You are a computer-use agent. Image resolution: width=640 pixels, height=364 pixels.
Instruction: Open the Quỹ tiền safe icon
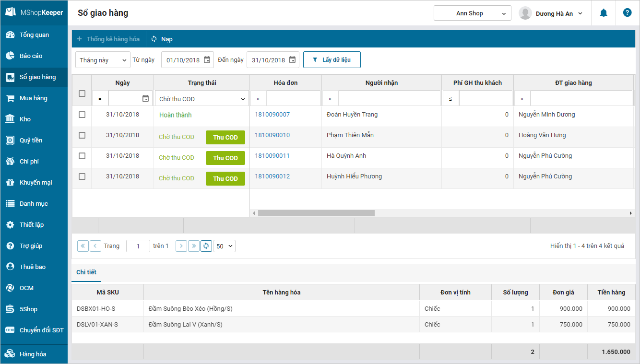click(10, 141)
